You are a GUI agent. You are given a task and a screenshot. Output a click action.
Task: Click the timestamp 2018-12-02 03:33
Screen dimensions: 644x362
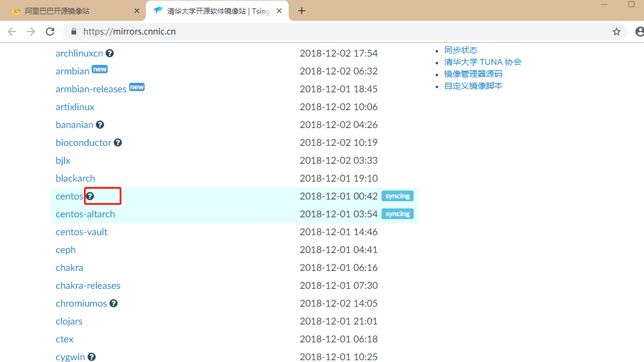coord(339,161)
